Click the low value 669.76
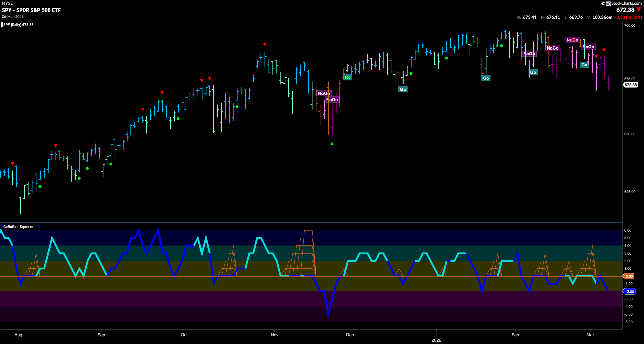 point(576,17)
